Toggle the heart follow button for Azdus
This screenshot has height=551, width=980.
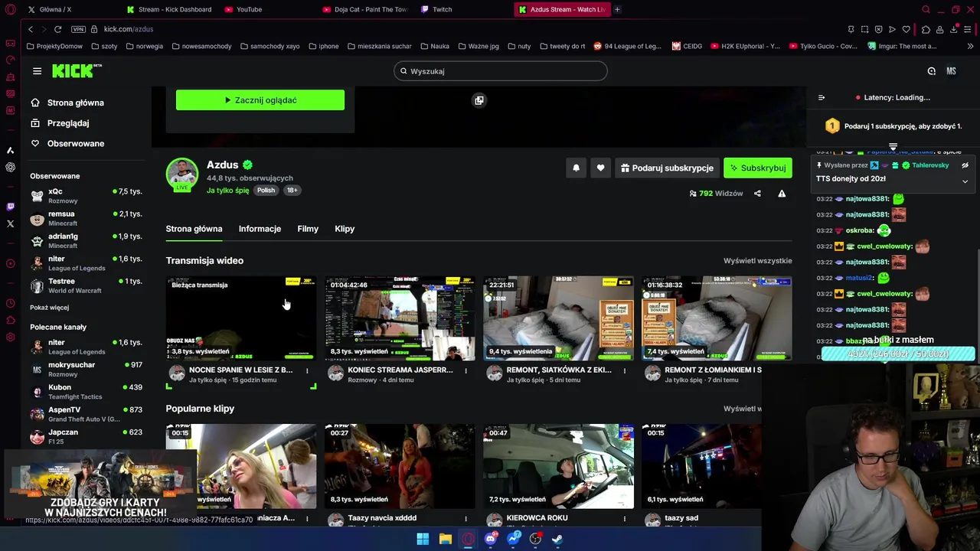(600, 168)
